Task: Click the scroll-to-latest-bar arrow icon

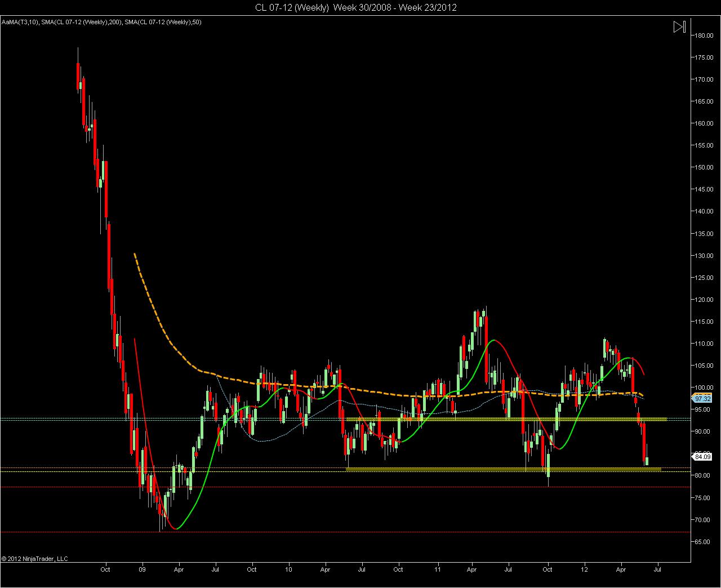Action: (x=679, y=26)
